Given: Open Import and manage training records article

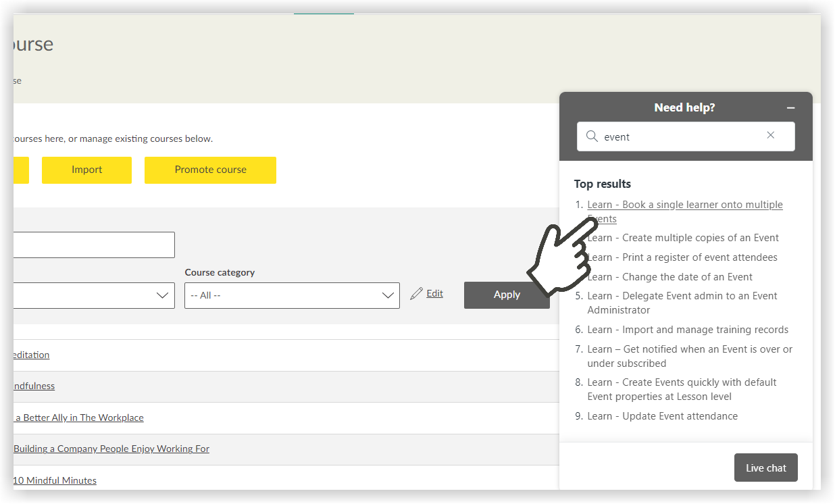Looking at the screenshot, I should (687, 330).
